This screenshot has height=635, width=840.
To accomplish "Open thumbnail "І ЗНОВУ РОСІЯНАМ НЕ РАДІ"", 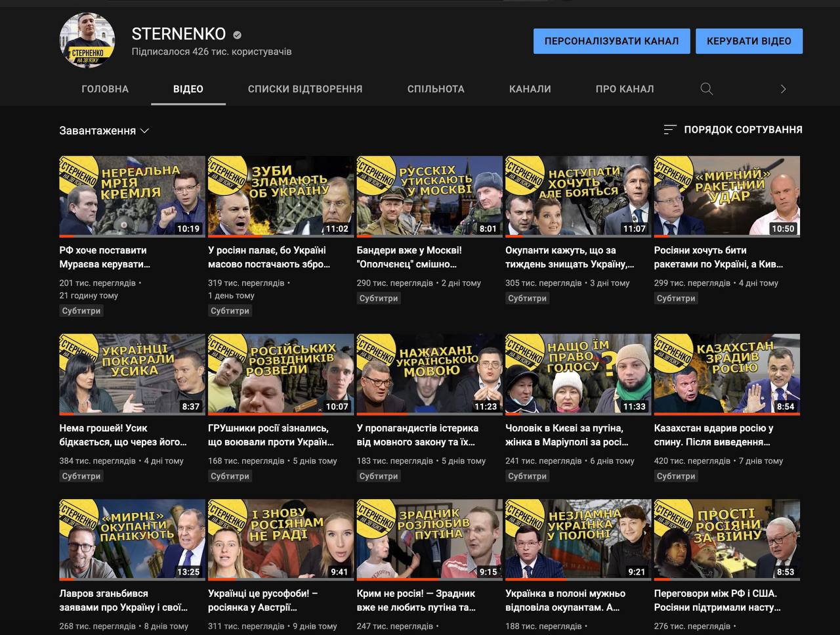I will tap(281, 540).
